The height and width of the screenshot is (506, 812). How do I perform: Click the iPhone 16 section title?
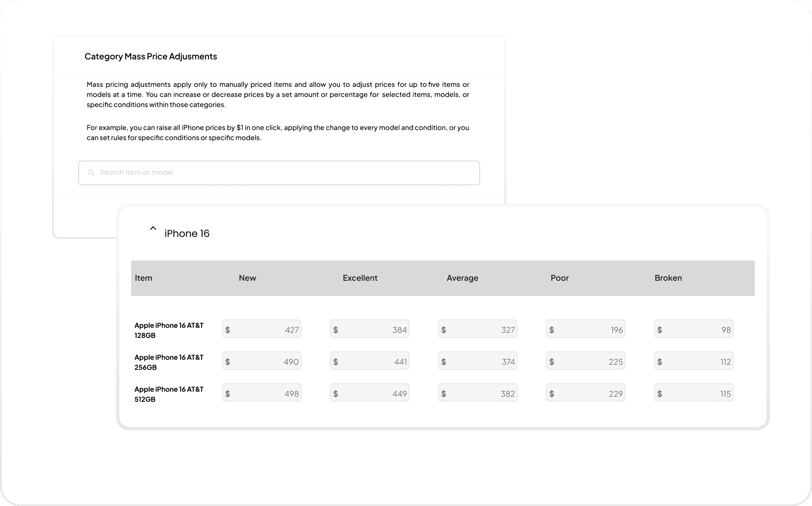coord(187,234)
